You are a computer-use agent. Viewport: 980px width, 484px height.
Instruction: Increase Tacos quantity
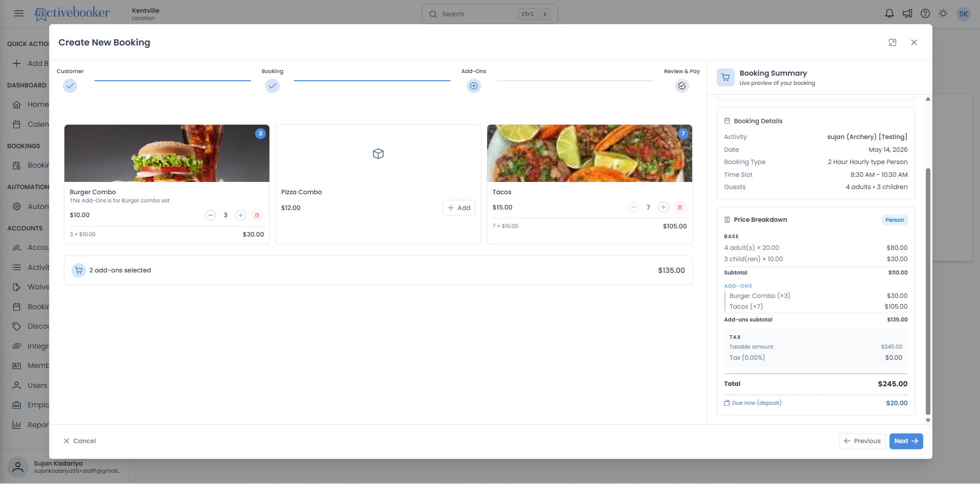pos(664,207)
